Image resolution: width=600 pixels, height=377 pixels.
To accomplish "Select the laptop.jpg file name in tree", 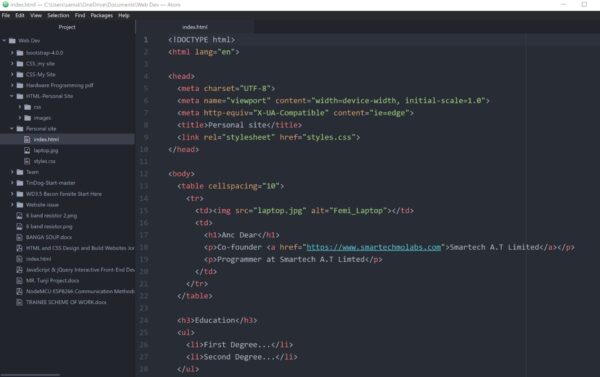I will click(46, 150).
